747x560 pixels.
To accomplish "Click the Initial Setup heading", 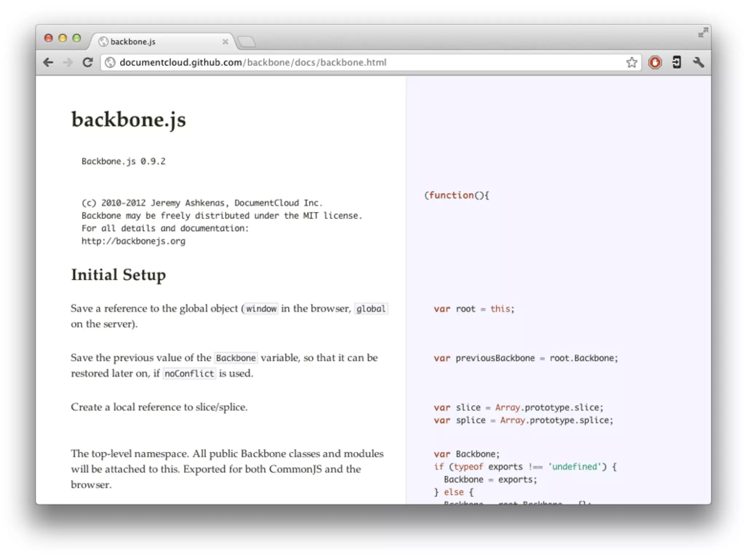I will click(119, 275).
